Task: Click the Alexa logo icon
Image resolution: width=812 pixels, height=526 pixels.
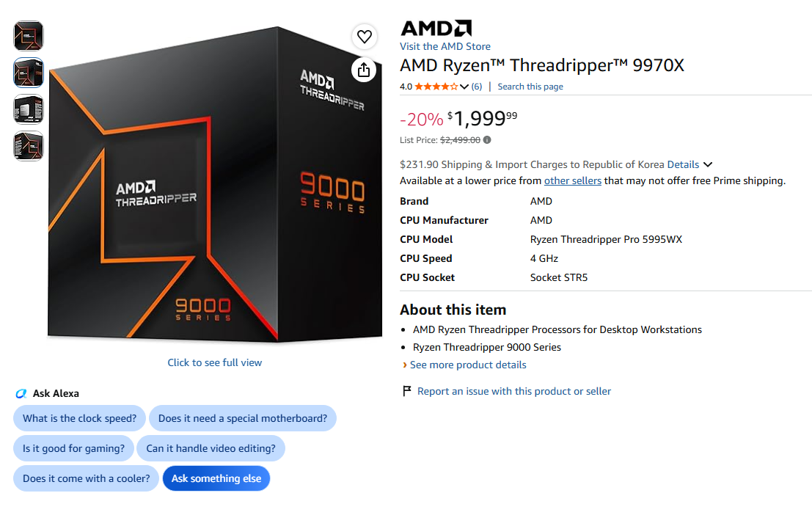Action: [21, 393]
